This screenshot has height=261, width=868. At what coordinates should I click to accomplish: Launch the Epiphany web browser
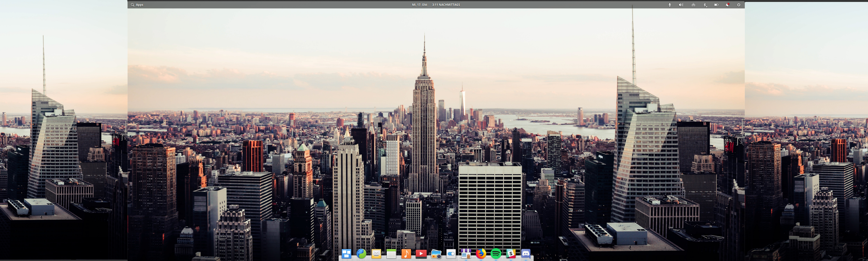click(361, 254)
